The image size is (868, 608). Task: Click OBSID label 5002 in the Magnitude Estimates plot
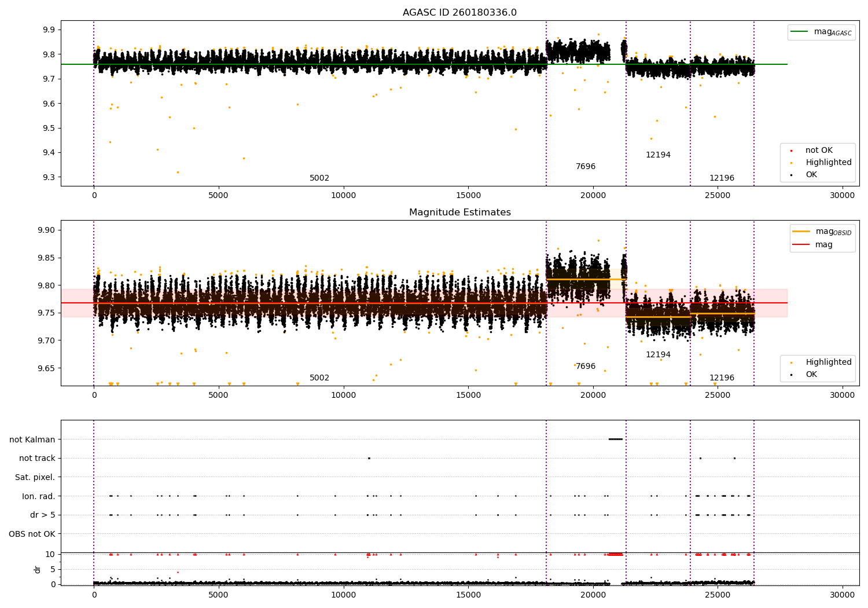(319, 378)
